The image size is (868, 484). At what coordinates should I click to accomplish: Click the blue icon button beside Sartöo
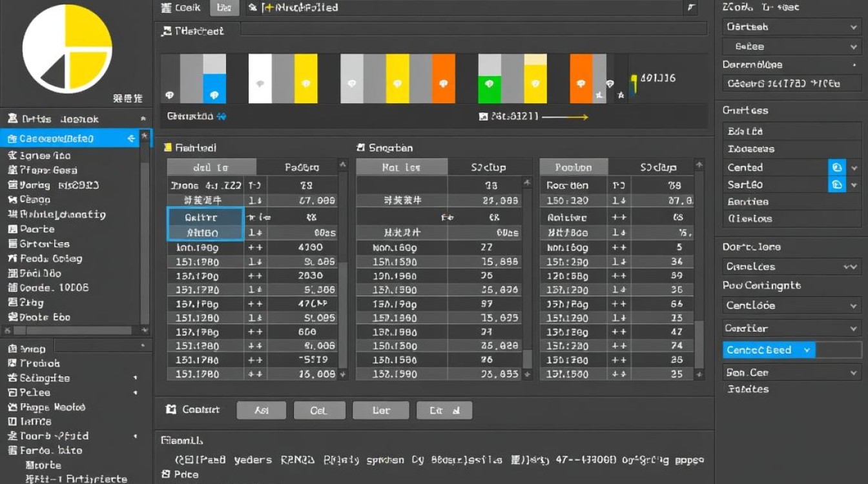[837, 185]
